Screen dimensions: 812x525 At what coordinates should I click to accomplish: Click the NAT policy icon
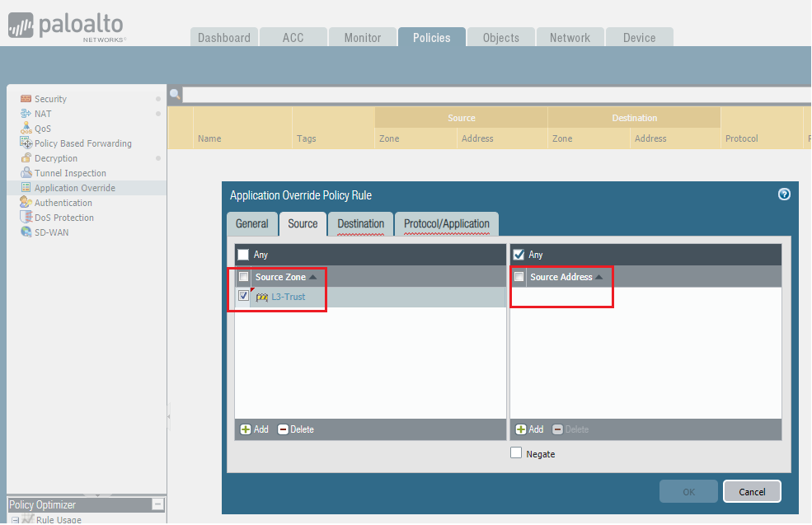26,114
